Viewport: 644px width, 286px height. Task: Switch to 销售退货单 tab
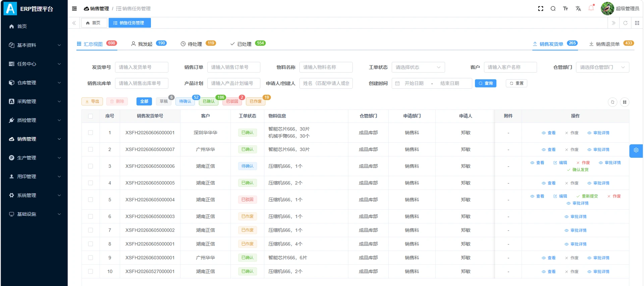point(611,44)
